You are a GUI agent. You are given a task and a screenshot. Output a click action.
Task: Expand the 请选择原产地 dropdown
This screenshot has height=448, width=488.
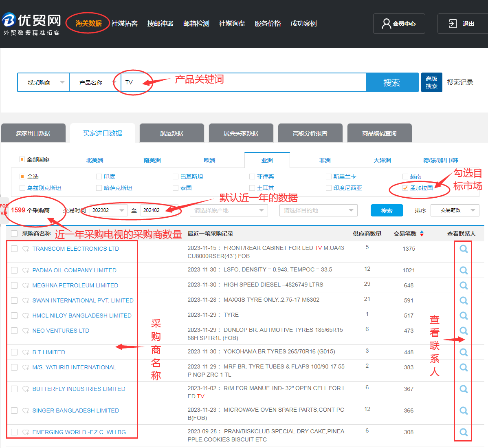click(229, 210)
